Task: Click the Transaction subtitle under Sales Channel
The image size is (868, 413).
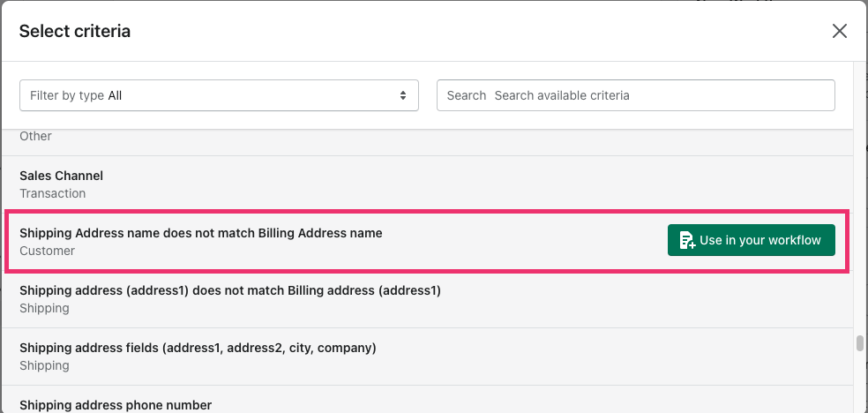Action: point(53,193)
